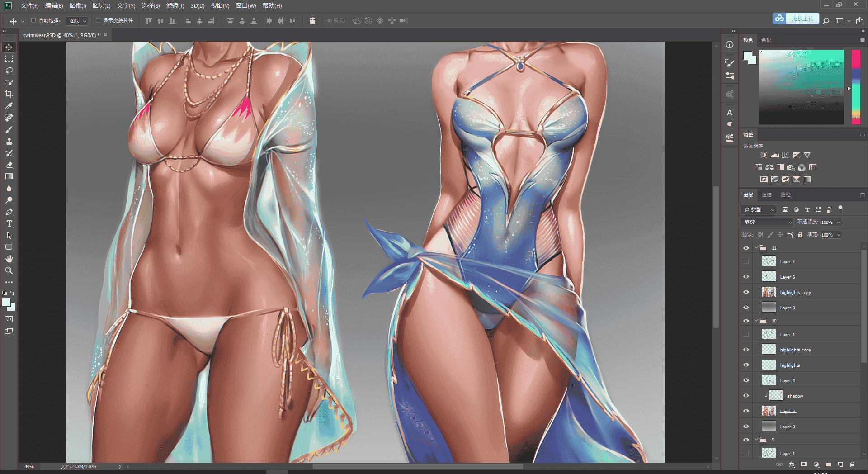Viewport: 868px width, 474px height.
Task: Pick a color in the color field
Action: pos(802,87)
